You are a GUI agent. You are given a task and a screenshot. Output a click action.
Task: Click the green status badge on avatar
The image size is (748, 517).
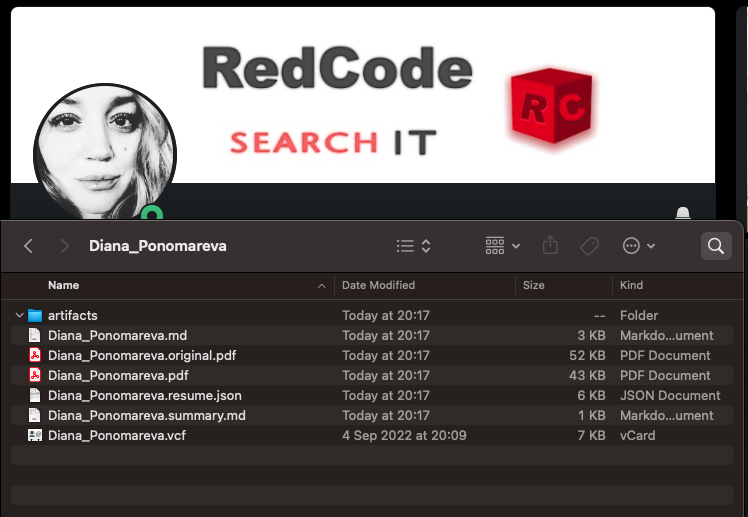pyautogui.click(x=152, y=213)
